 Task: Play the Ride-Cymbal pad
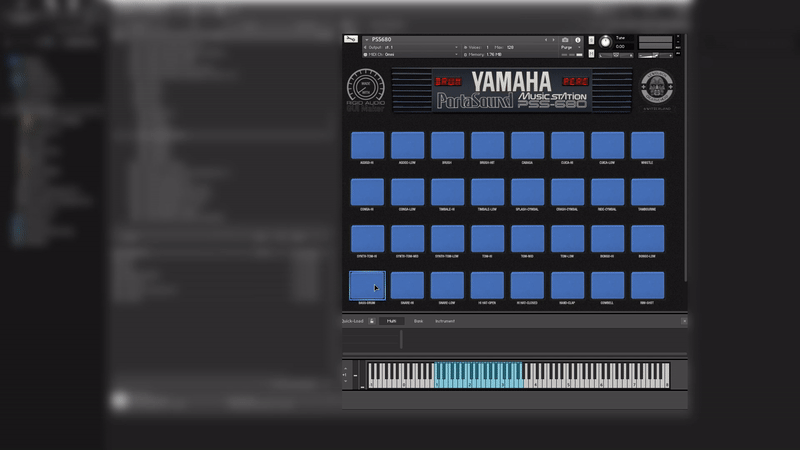(607, 192)
